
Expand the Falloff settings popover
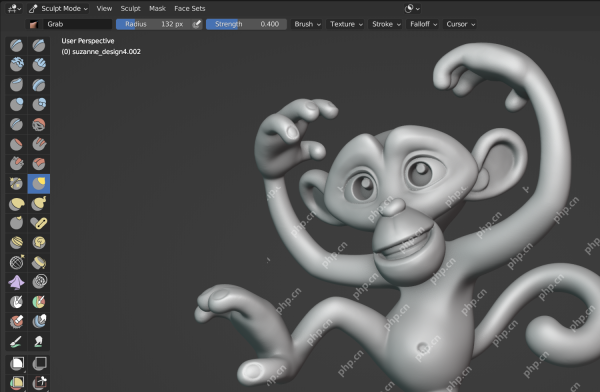pyautogui.click(x=423, y=24)
